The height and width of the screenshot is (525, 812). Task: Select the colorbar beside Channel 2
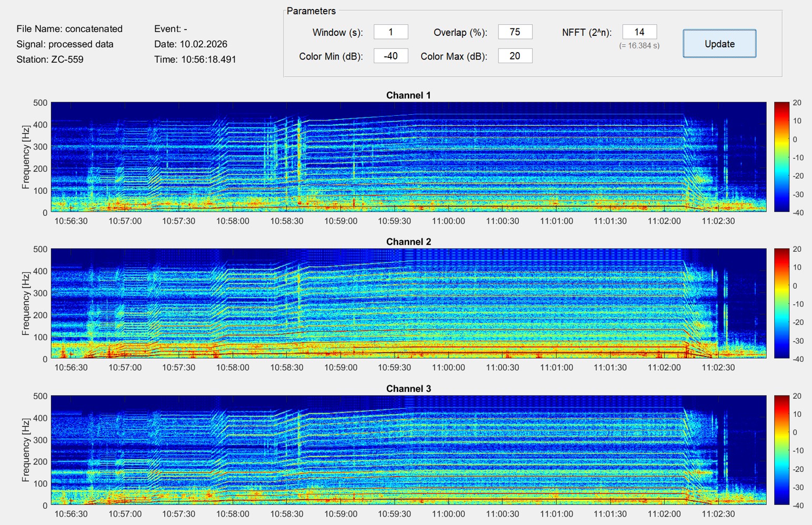(781, 303)
